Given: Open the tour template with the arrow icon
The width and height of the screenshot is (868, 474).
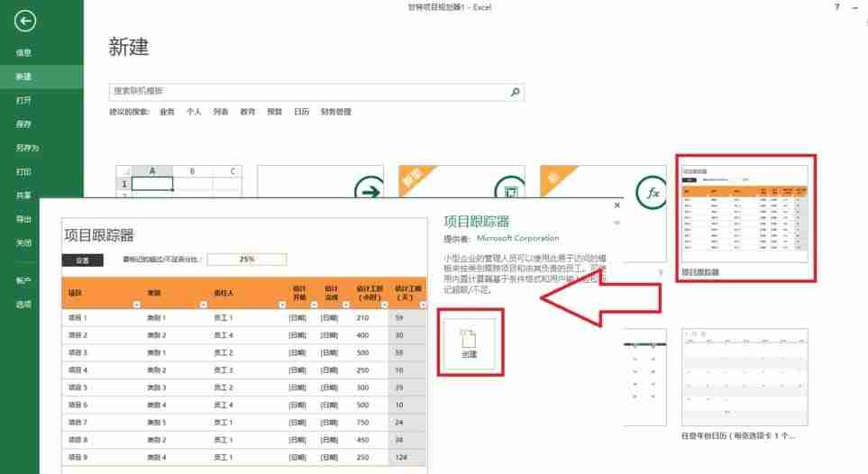Looking at the screenshot, I should (320, 181).
